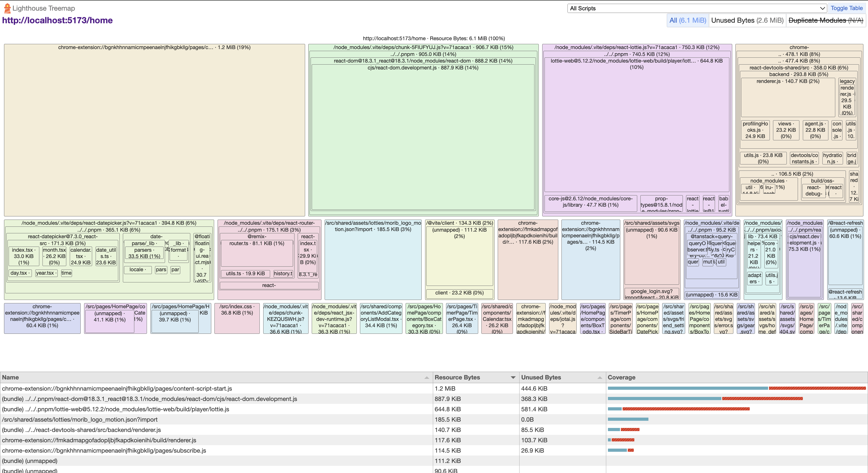The image size is (868, 473).
Task: Select Duplicate Modules view mode
Action: 826,21
